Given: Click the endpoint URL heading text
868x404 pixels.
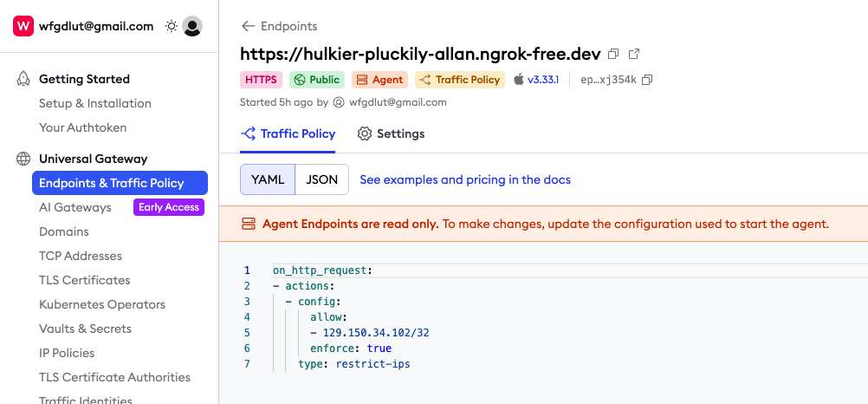Looking at the screenshot, I should [x=420, y=54].
